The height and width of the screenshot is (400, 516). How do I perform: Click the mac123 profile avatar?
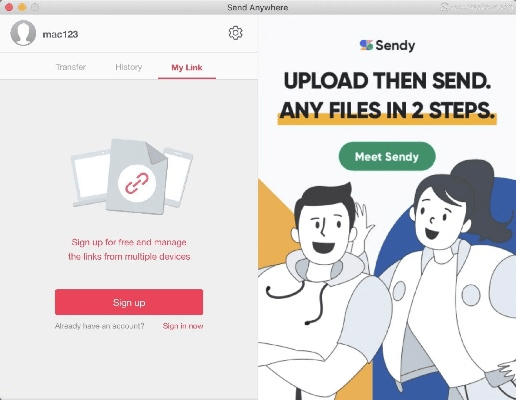click(x=23, y=33)
